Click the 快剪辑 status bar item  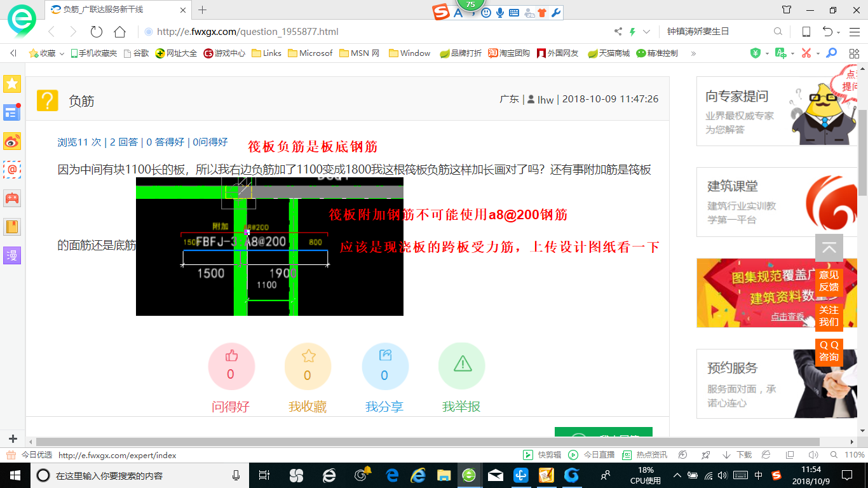coord(542,455)
